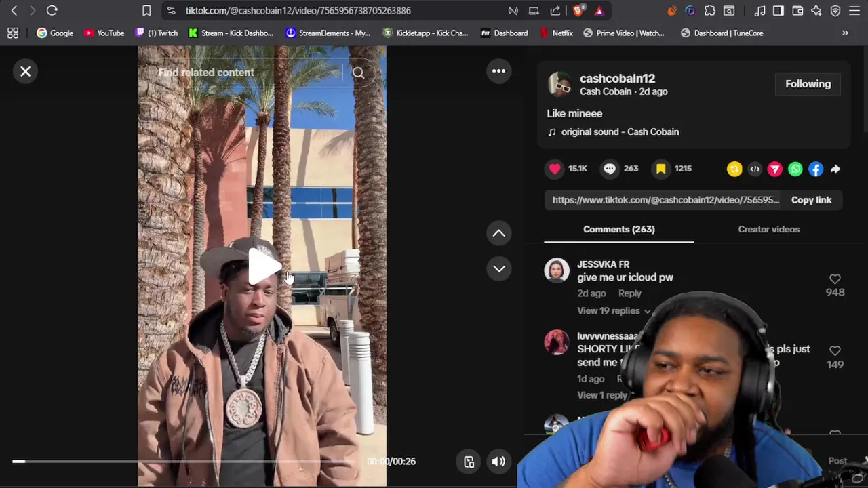Image resolution: width=868 pixels, height=488 pixels.
Task: Toggle the Following button for cashcobain12
Action: pos(808,84)
